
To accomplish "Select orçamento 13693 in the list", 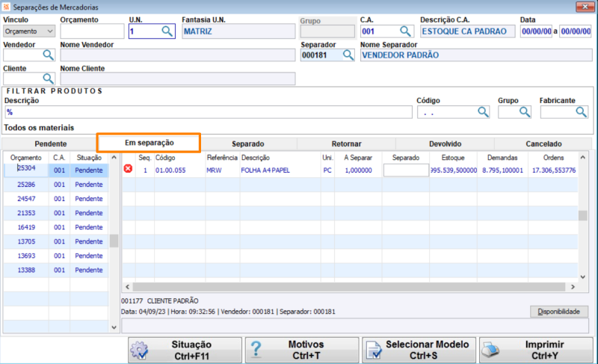I will [x=26, y=256].
